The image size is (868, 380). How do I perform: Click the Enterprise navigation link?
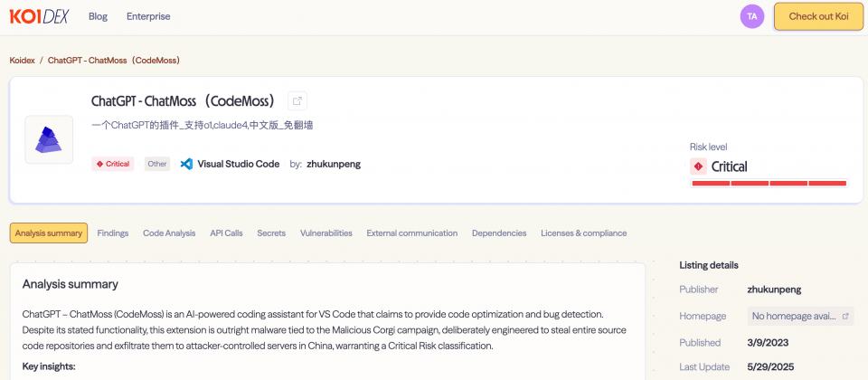(148, 16)
